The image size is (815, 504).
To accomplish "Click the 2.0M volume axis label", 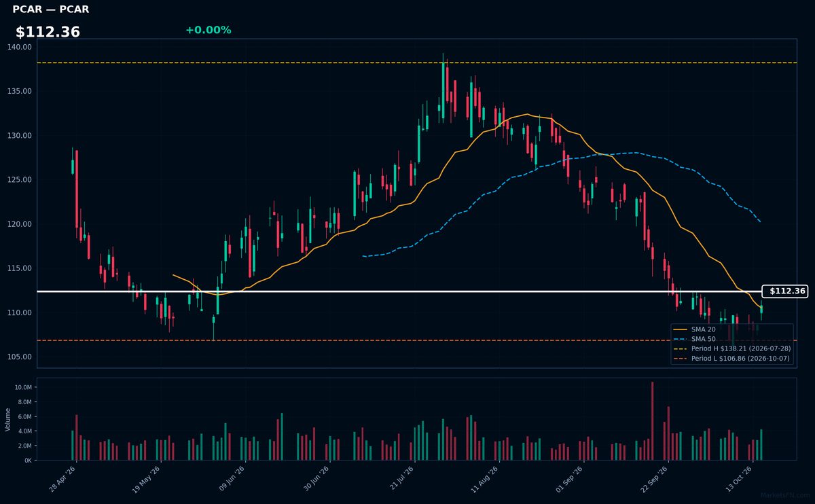I will (24, 446).
